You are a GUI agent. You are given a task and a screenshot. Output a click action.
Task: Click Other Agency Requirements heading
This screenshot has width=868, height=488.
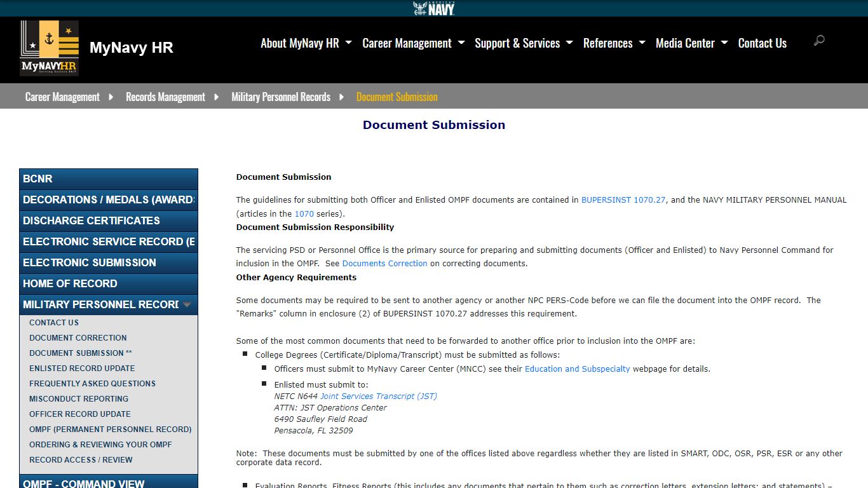[x=296, y=278]
